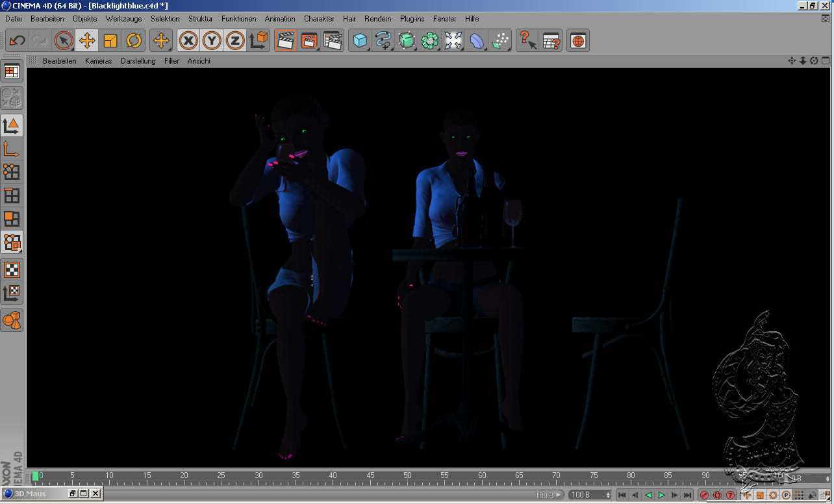Click the globe online icon in toolbar
The image size is (834, 504).
(x=578, y=41)
